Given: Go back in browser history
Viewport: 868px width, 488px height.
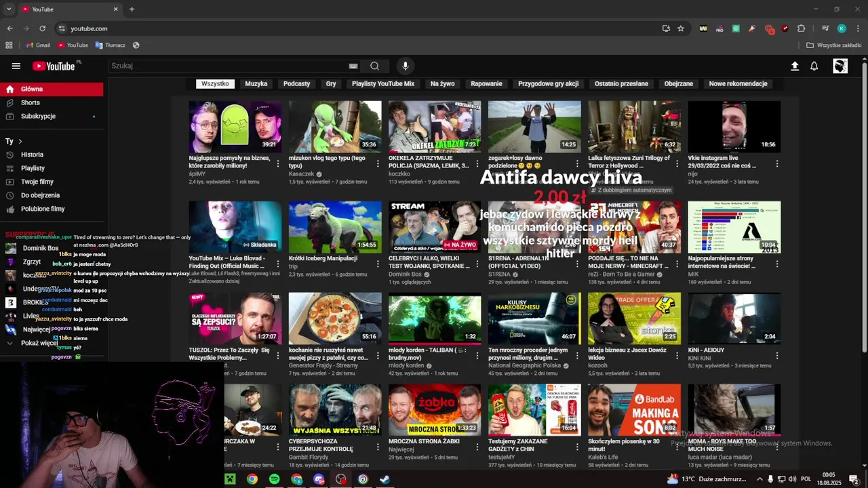Looking at the screenshot, I should [9, 28].
